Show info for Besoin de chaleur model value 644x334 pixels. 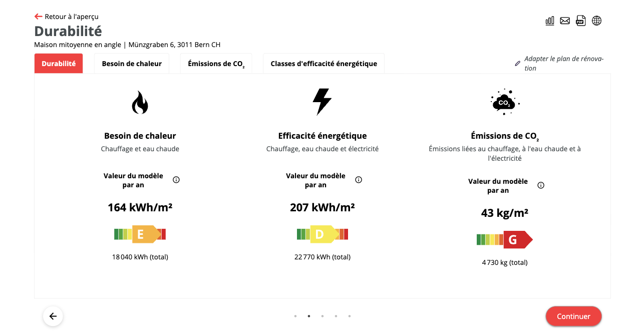pyautogui.click(x=176, y=180)
